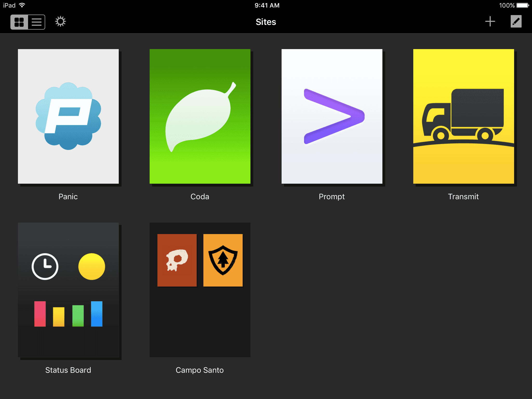This screenshot has width=532, height=399.
Task: Select the red skull site icon
Action: pos(177,260)
